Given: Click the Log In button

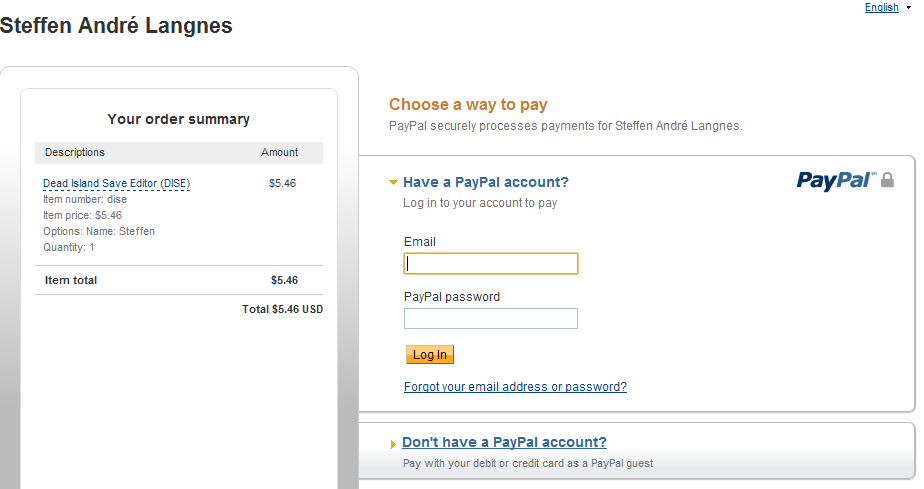Looking at the screenshot, I should coord(430,355).
